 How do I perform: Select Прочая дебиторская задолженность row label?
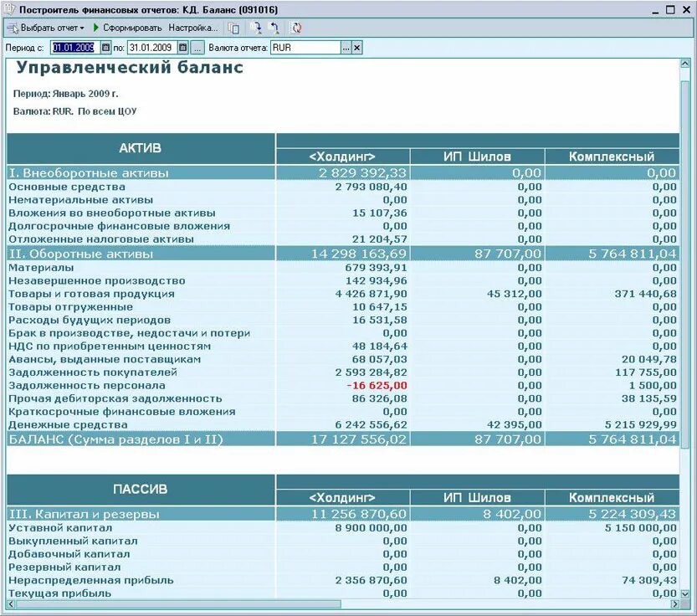115,398
